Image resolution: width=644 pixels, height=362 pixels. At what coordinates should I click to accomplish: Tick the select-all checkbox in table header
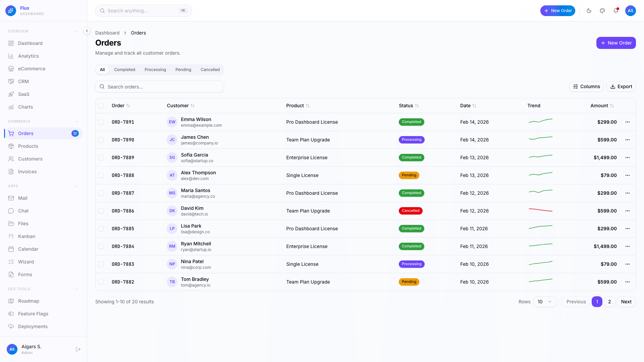click(101, 106)
